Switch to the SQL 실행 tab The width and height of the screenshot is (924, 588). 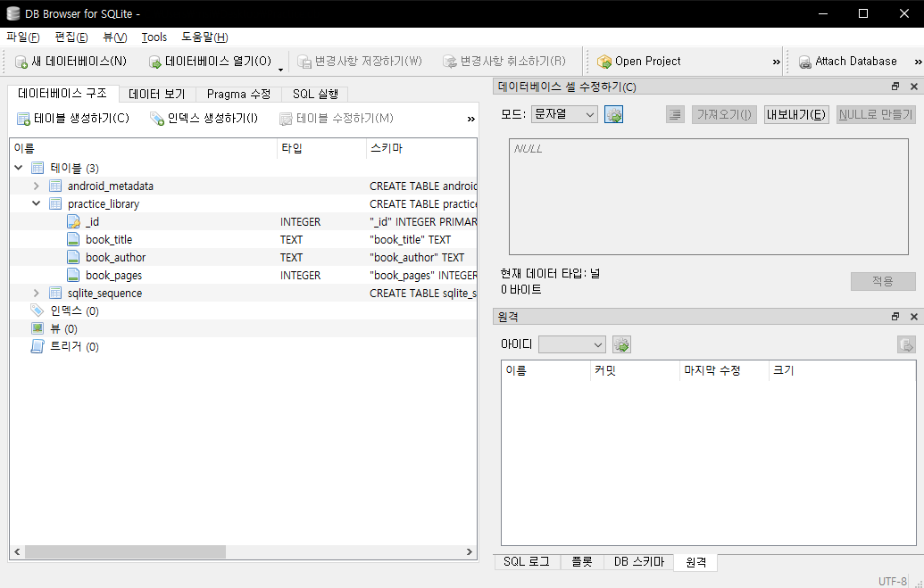(x=315, y=95)
